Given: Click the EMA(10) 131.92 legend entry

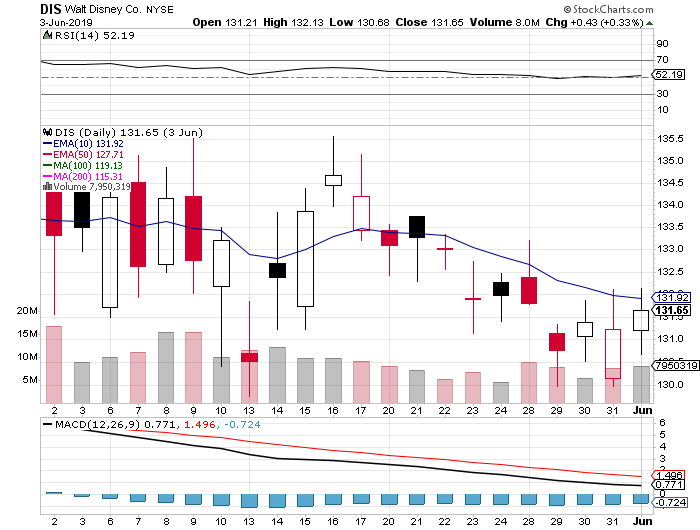Looking at the screenshot, I should click(x=83, y=144).
